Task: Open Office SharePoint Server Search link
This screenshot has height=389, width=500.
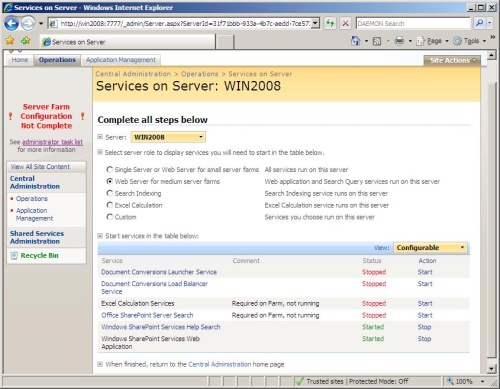Action: point(147,315)
